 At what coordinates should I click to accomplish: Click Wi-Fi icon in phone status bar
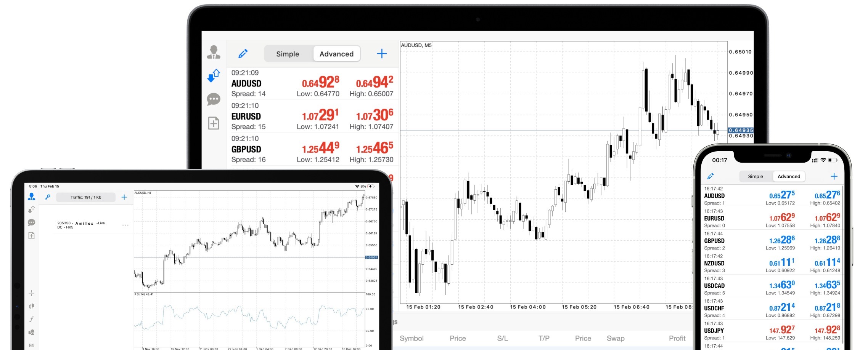pyautogui.click(x=823, y=160)
